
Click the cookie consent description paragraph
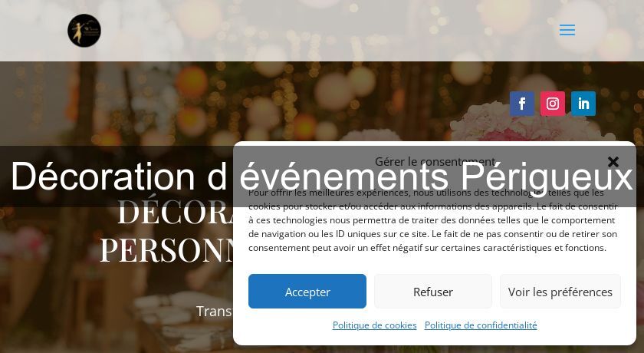click(x=433, y=219)
